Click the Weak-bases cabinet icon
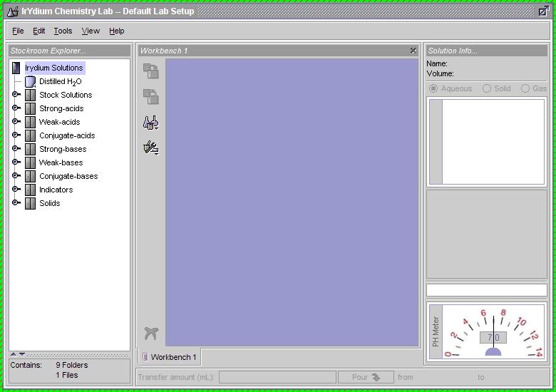The height and width of the screenshot is (392, 556). click(x=30, y=163)
